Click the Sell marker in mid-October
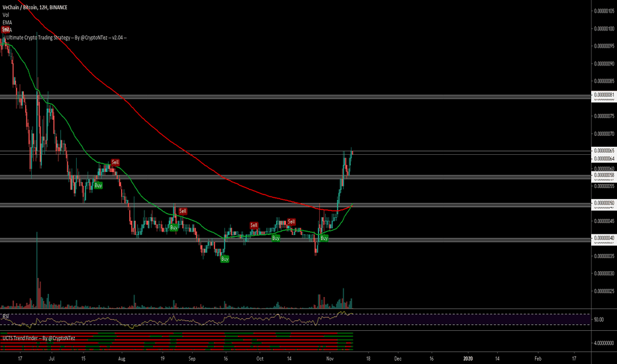 point(291,222)
